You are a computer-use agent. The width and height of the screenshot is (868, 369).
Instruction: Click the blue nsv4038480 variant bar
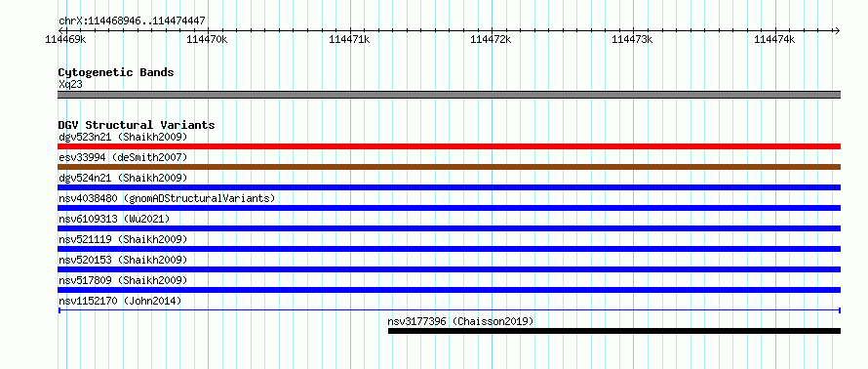pyautogui.click(x=449, y=208)
